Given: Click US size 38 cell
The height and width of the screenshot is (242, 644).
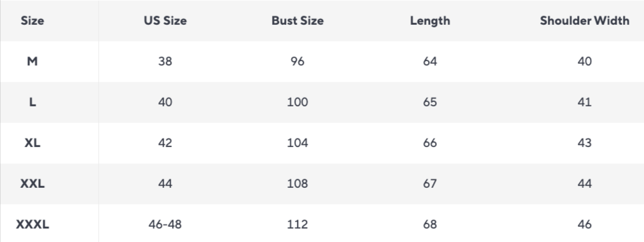Looking at the screenshot, I should pos(165,61).
